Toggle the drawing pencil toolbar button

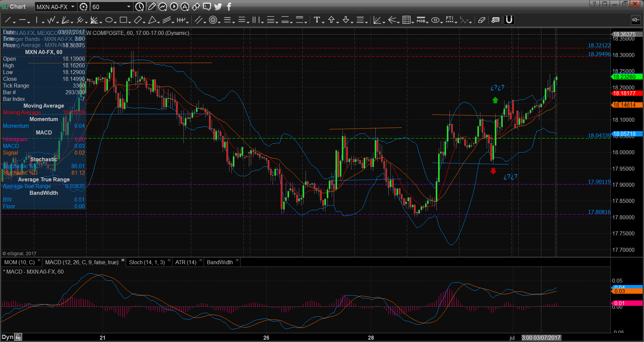coord(152,7)
